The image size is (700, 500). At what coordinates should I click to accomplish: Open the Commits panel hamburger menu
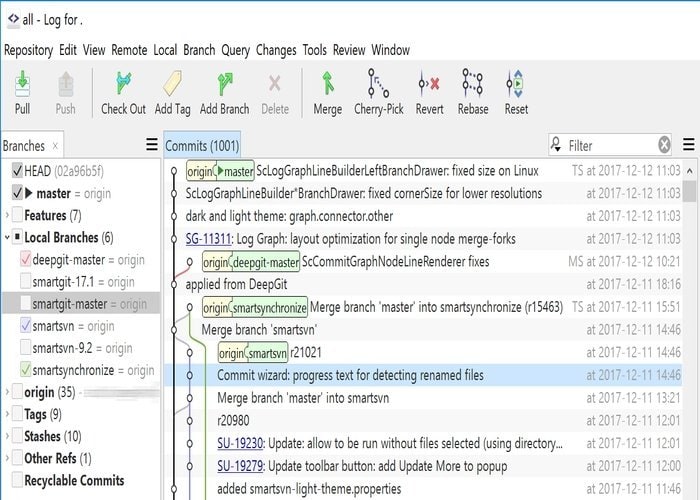tap(689, 145)
